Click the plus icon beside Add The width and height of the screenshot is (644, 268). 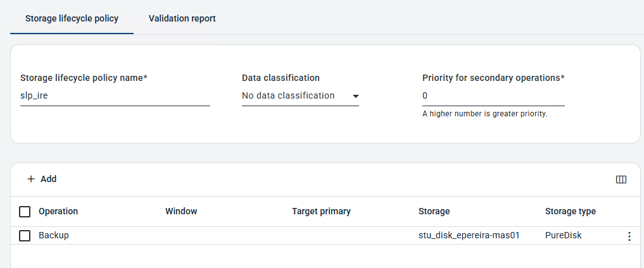(31, 179)
